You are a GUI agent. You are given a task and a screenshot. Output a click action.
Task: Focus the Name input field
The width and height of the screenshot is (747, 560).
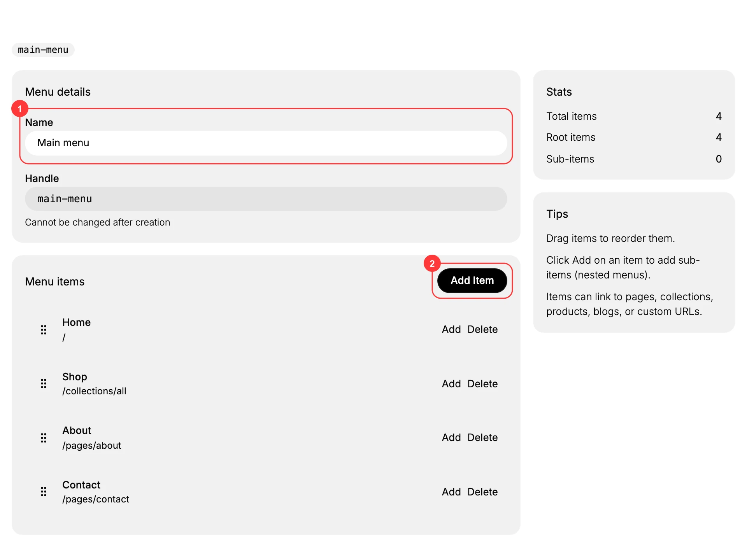coord(266,143)
